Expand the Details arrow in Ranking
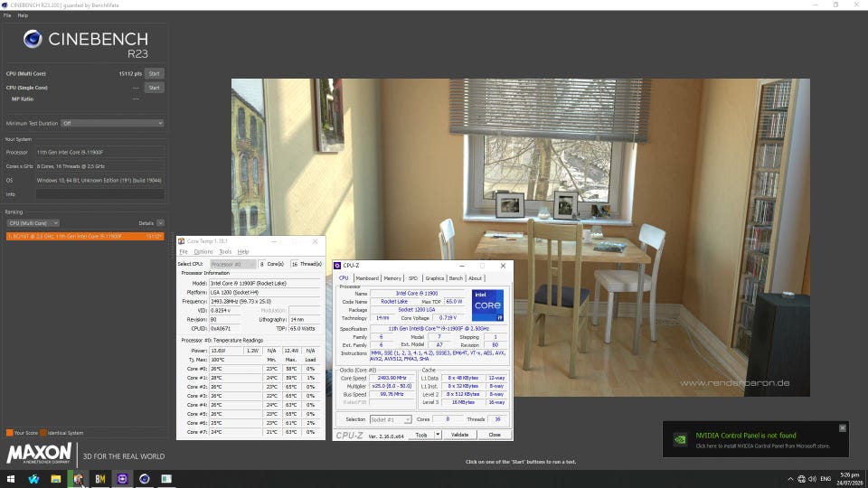The height and width of the screenshot is (488, 868). 161,223
